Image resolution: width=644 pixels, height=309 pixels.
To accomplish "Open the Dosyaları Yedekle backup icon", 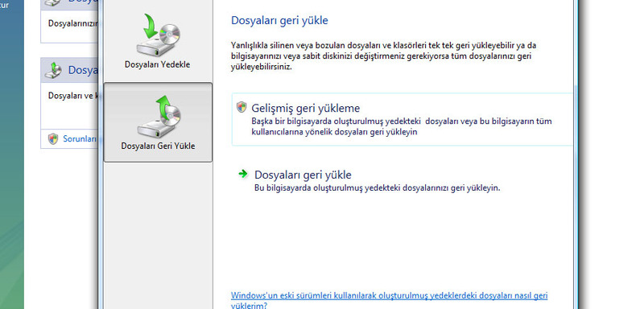I will point(158,35).
